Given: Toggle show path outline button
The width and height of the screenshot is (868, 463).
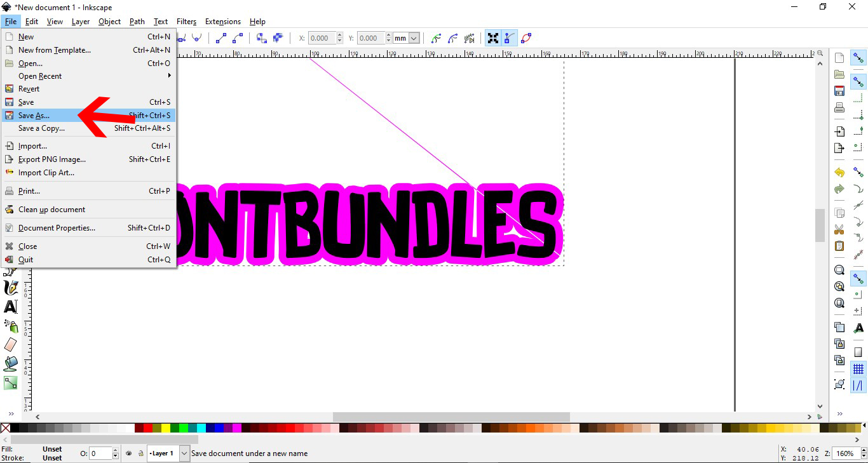Looking at the screenshot, I should 526,38.
